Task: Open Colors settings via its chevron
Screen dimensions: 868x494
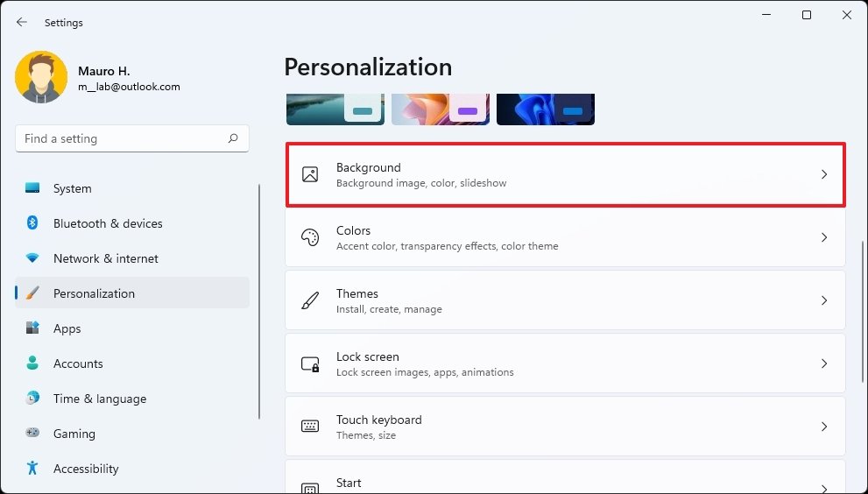Action: (x=824, y=237)
